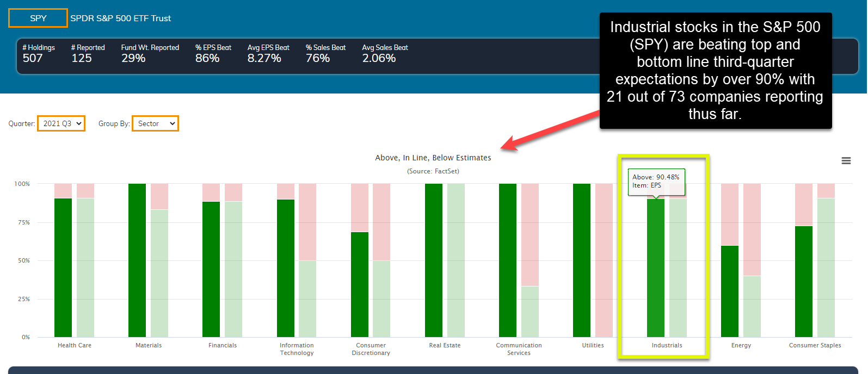Open the Group By Sector dropdown

point(155,123)
